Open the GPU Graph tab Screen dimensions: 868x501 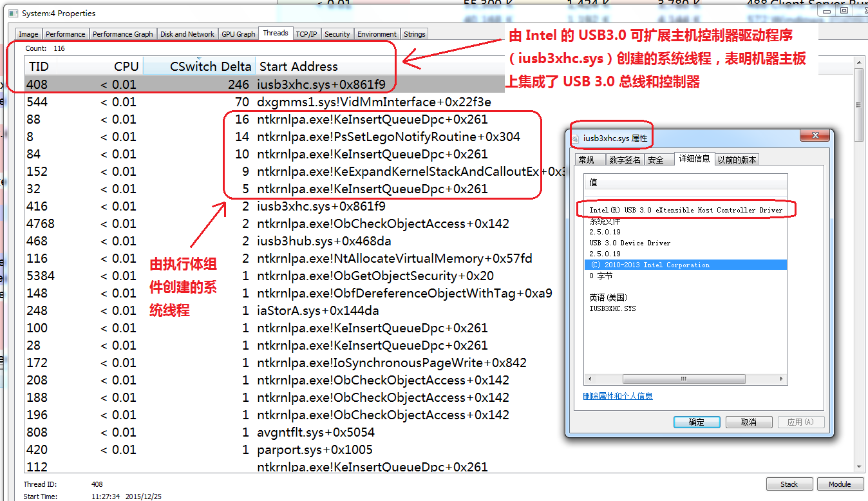point(238,34)
